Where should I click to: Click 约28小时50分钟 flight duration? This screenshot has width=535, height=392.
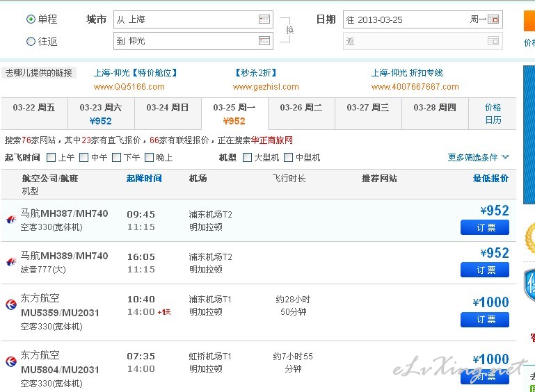click(x=293, y=305)
